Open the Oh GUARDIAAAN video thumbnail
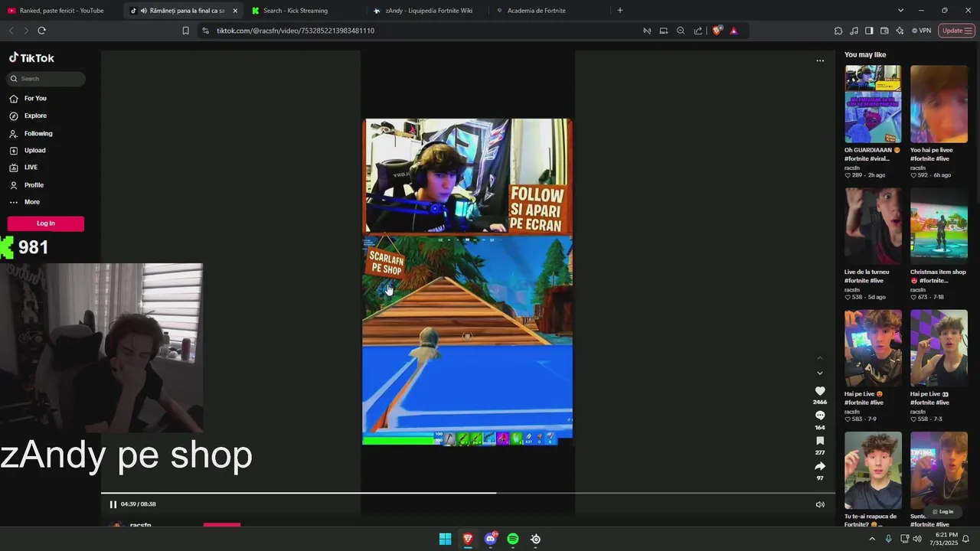 (873, 104)
